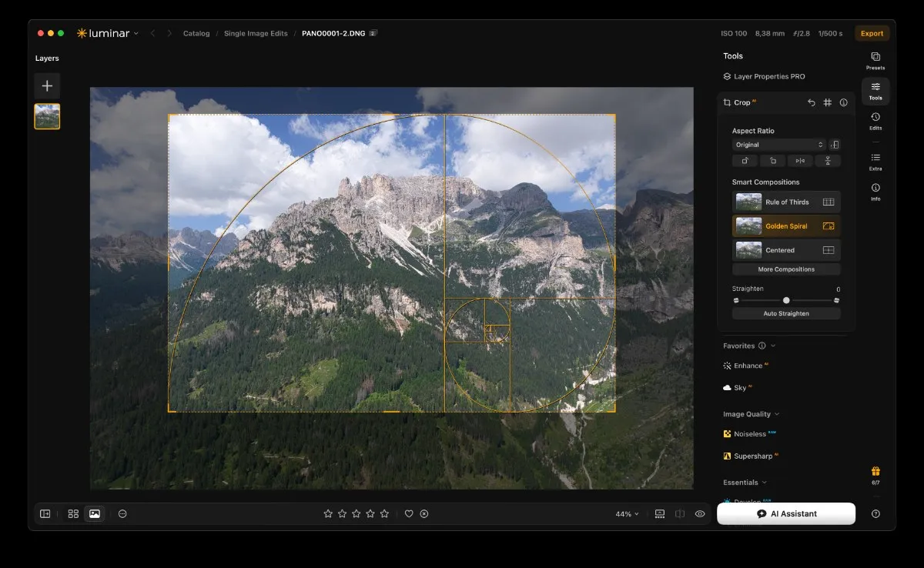Reject photo with the X circle
924x568 pixels.
[424, 513]
